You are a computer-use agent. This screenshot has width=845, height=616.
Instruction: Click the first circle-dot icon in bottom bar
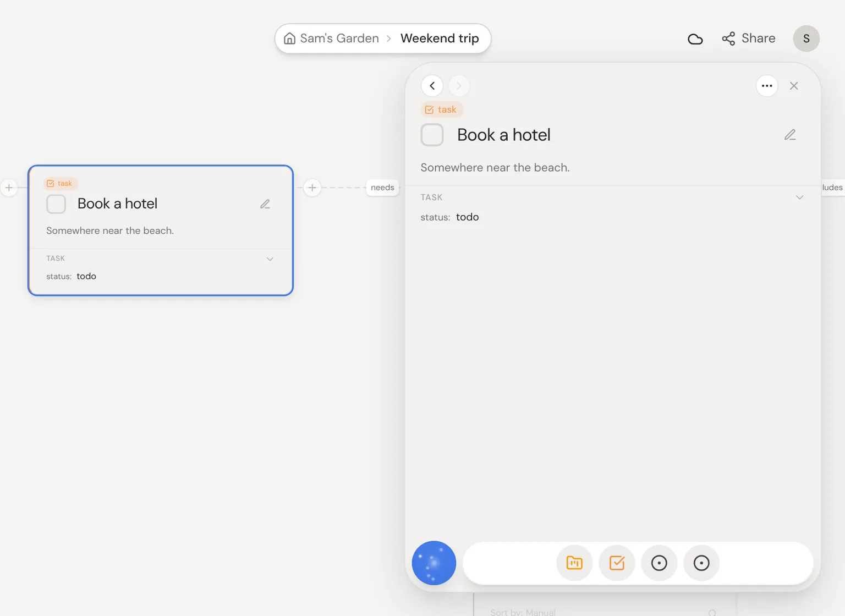(x=659, y=563)
